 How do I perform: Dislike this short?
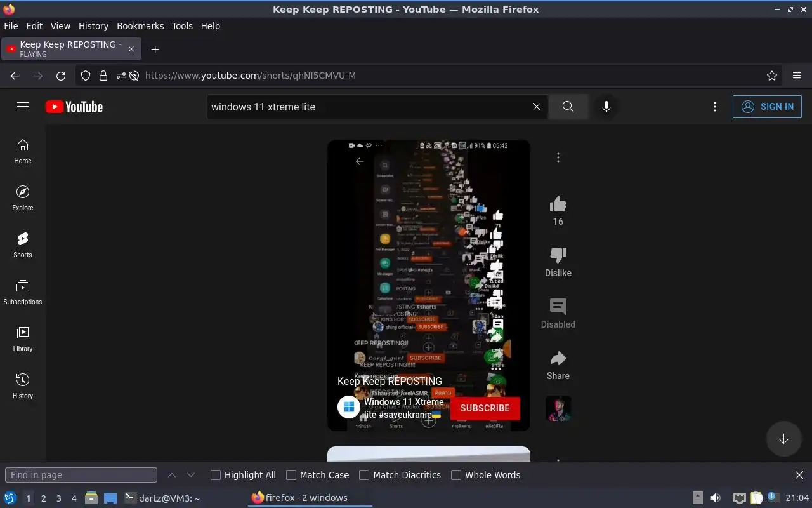coord(558,255)
